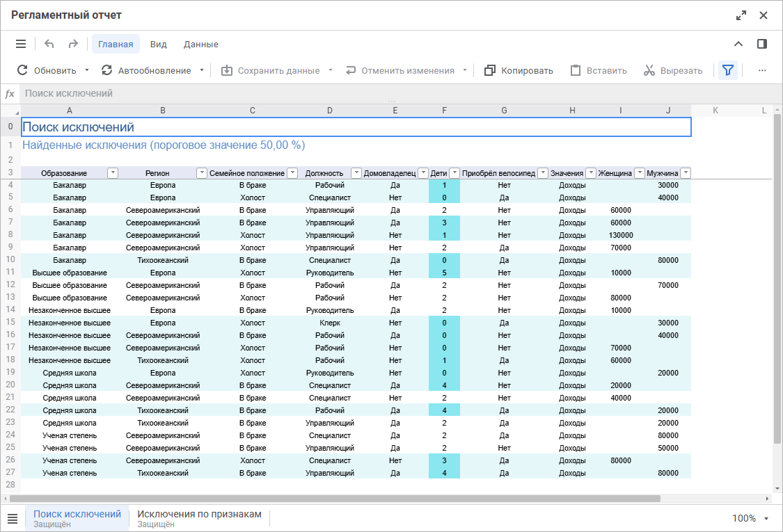Open the Дети column filter dropdown

click(454, 173)
